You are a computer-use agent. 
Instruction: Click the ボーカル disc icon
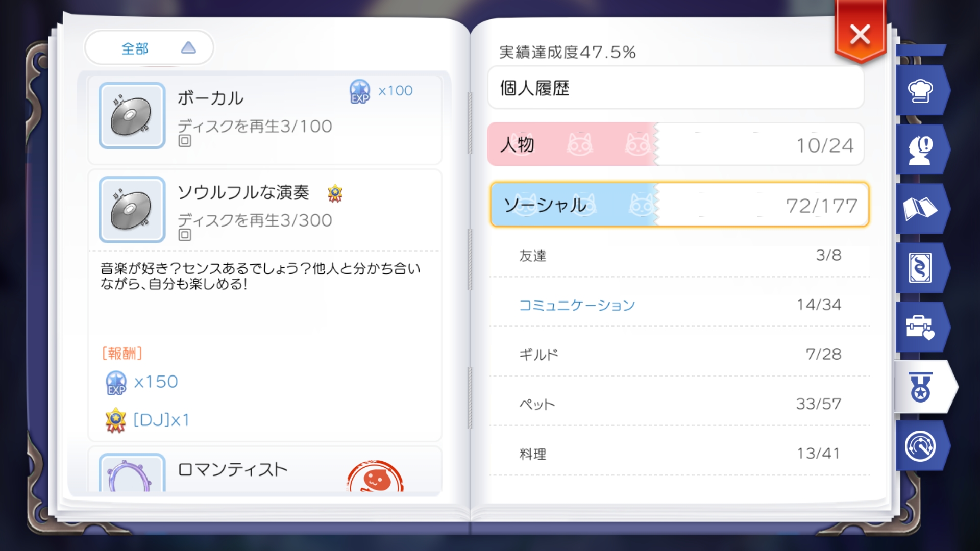coord(132,116)
